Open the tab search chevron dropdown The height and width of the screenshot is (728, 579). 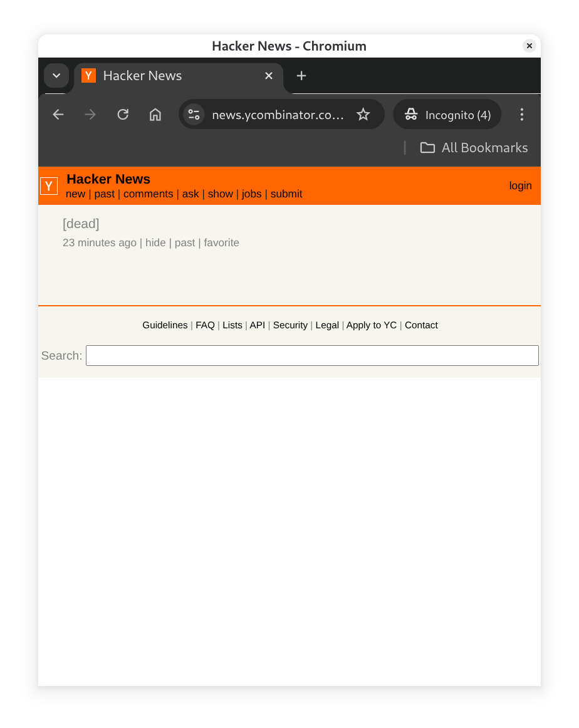(56, 75)
